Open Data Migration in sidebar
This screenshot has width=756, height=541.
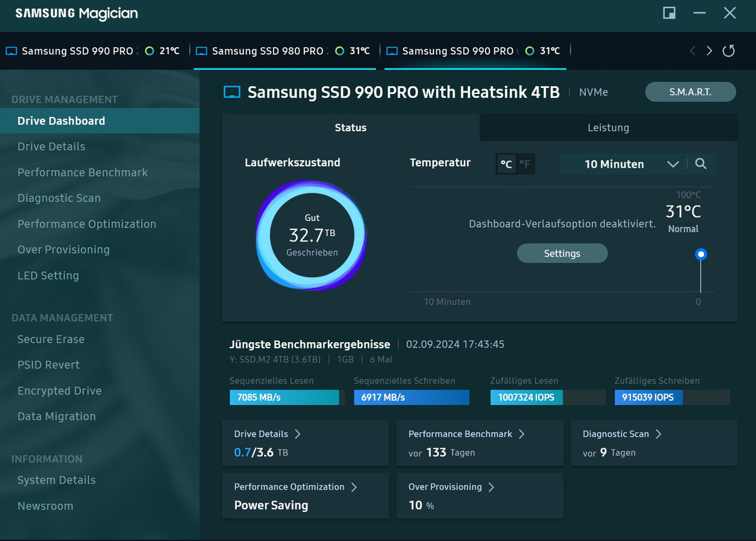click(100, 417)
